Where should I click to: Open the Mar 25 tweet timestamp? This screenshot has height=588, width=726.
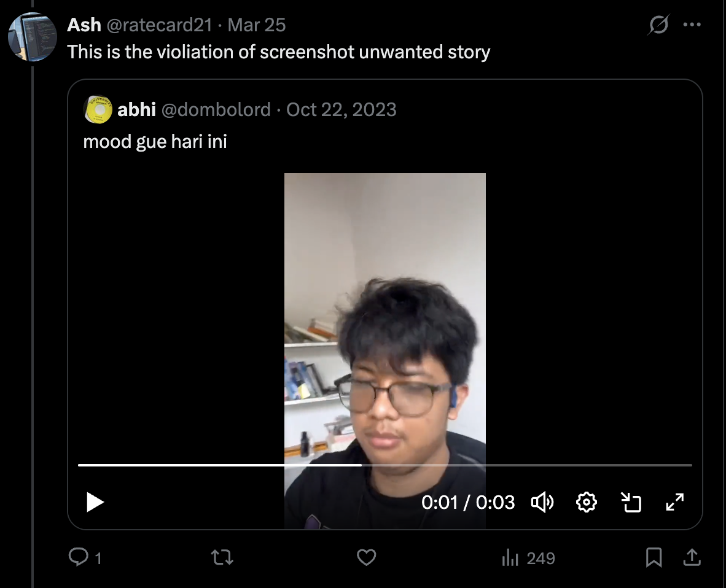(257, 25)
